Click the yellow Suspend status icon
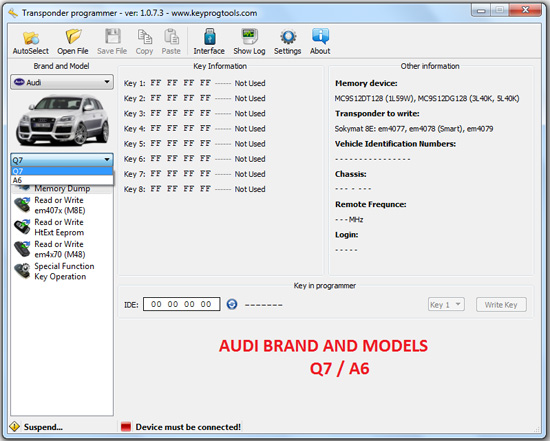This screenshot has width=550, height=441. coord(15,427)
